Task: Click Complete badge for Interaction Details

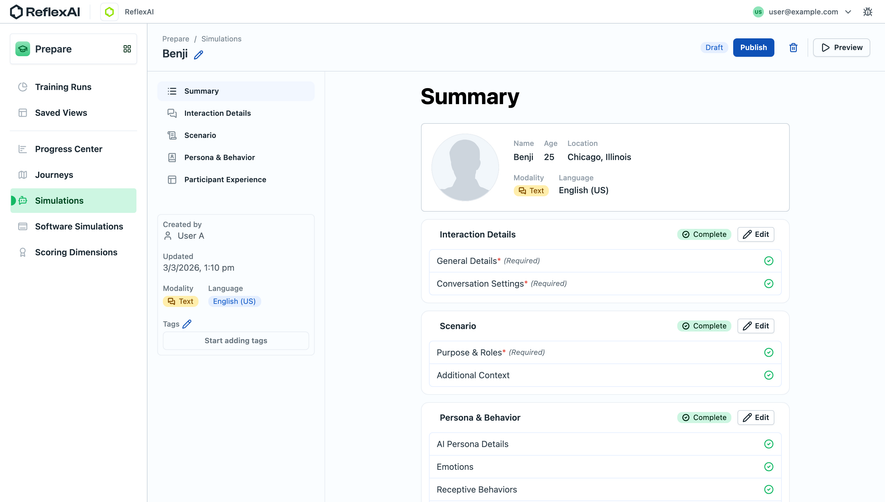Action: click(704, 234)
